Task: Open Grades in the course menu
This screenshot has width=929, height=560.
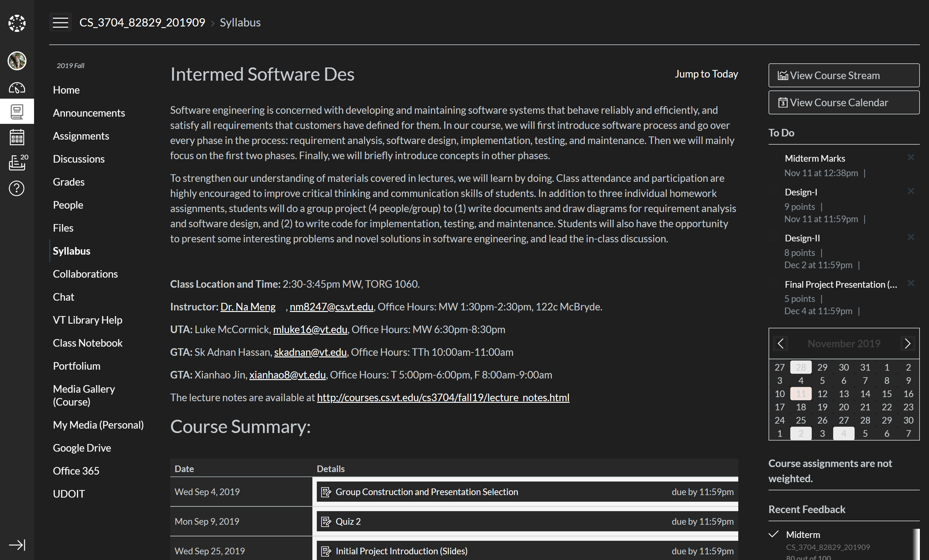Action: tap(69, 182)
